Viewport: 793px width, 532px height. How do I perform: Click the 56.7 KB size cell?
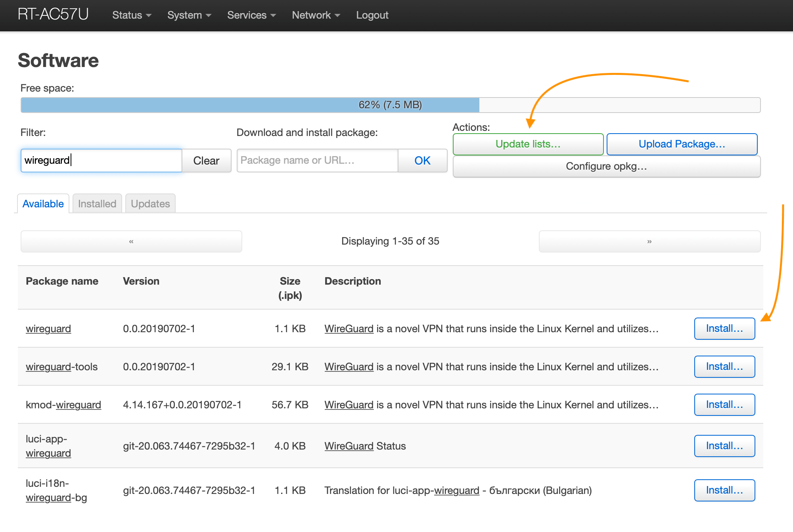pyautogui.click(x=290, y=405)
